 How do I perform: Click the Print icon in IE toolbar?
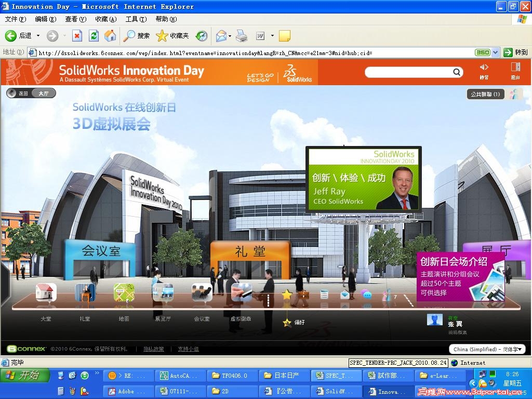(x=242, y=36)
